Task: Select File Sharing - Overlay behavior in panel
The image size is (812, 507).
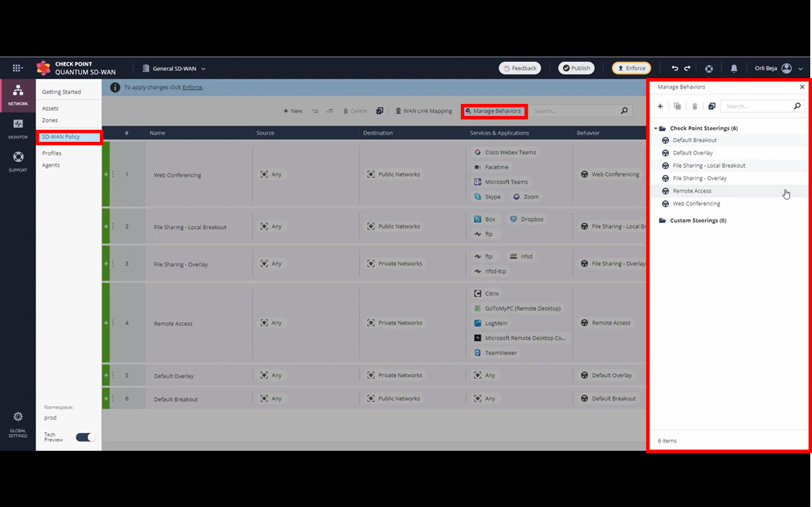Action: 729,178
